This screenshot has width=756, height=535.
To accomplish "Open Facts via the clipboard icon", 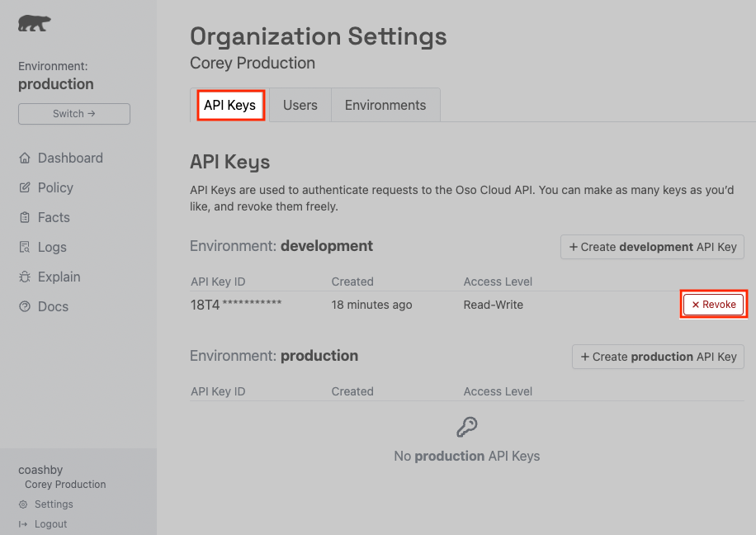I will tap(24, 217).
